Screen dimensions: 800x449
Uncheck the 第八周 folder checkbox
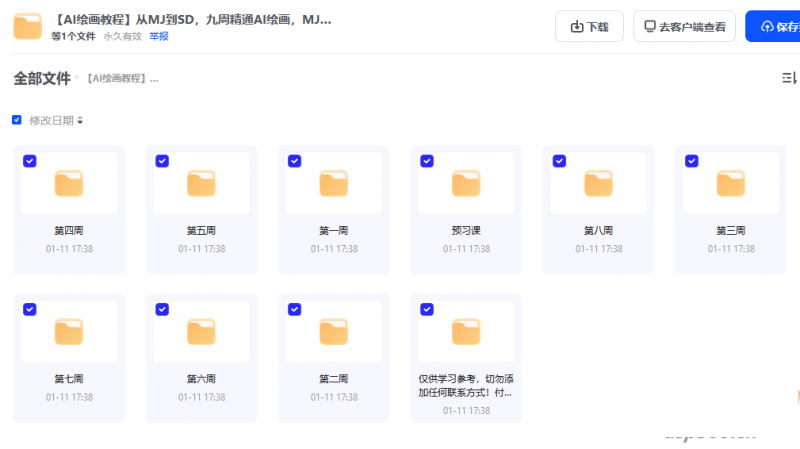pos(559,161)
